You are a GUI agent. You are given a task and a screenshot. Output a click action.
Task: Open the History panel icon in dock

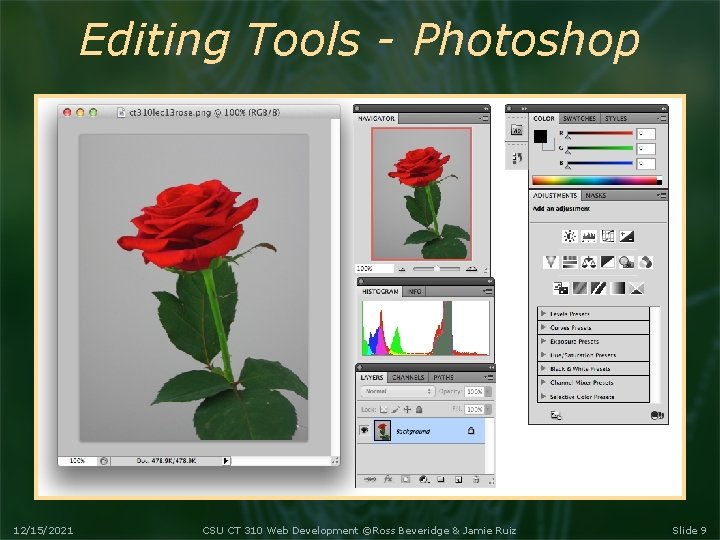coord(517,158)
